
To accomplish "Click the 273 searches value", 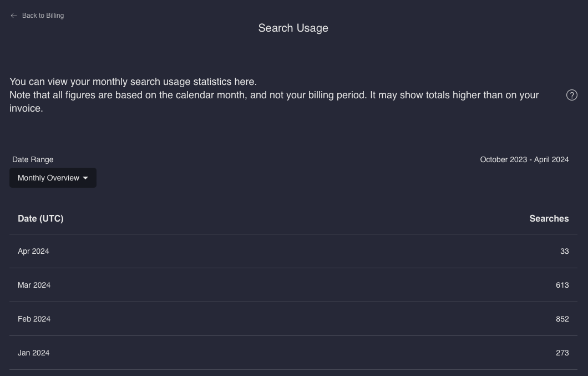I will tap(562, 353).
